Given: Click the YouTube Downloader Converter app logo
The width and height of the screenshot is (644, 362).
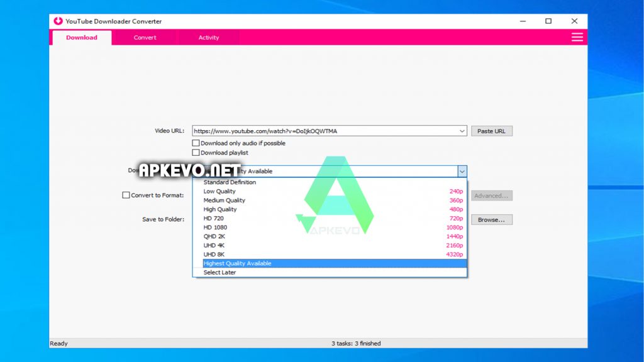Looking at the screenshot, I should pyautogui.click(x=58, y=21).
